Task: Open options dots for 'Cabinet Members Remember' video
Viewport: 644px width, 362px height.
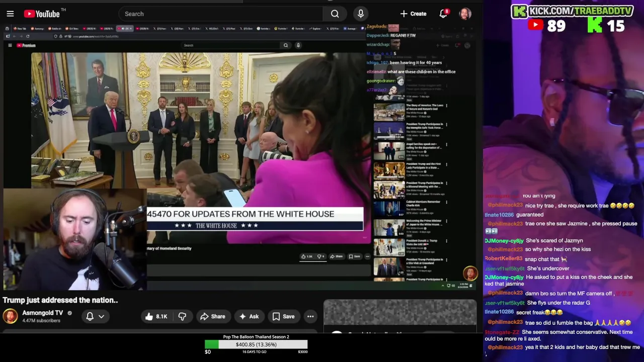Action: pos(446,203)
